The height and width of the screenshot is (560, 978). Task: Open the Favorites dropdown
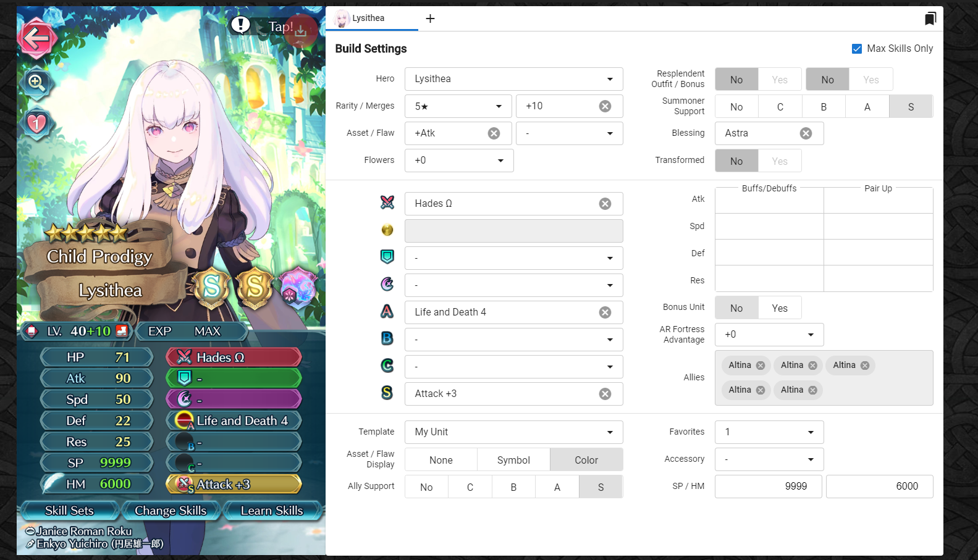point(769,432)
